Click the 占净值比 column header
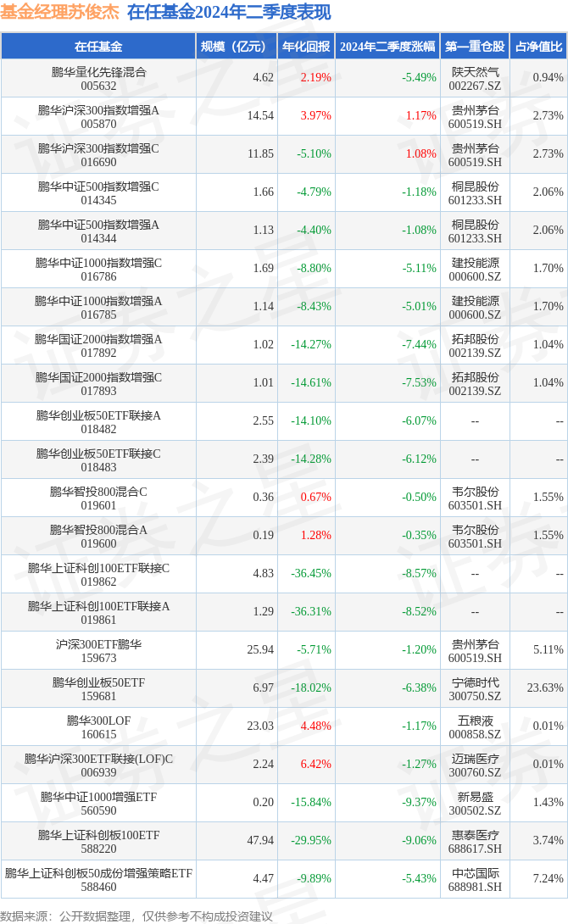Screen dimensions: 568x924 point(538,47)
